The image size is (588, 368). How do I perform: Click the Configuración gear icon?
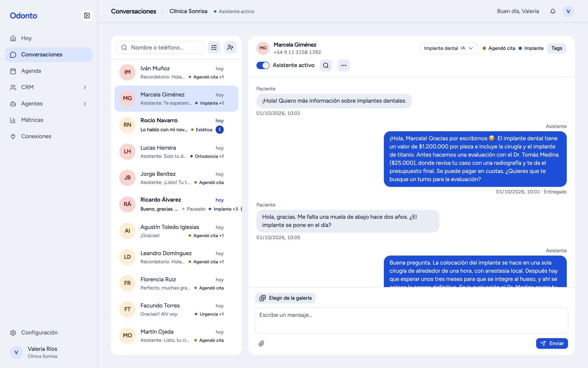click(13, 333)
